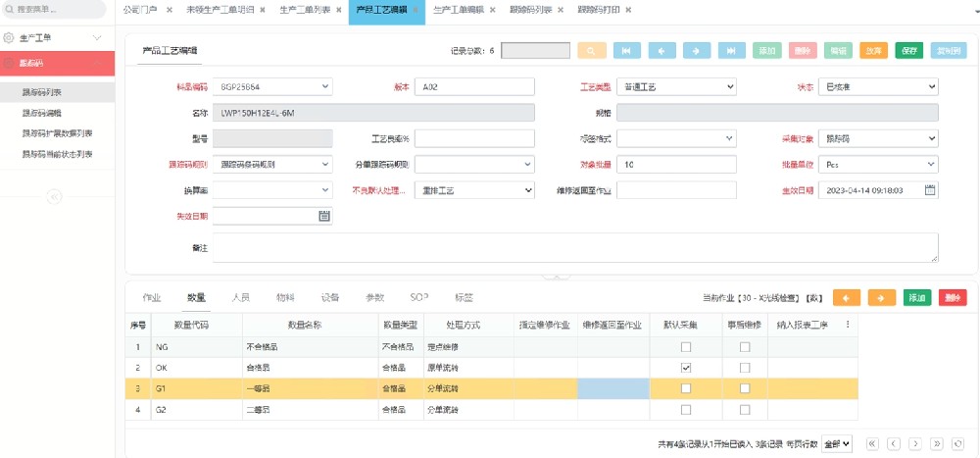
Task: Click the orange 放弃 button
Action: pos(874,51)
